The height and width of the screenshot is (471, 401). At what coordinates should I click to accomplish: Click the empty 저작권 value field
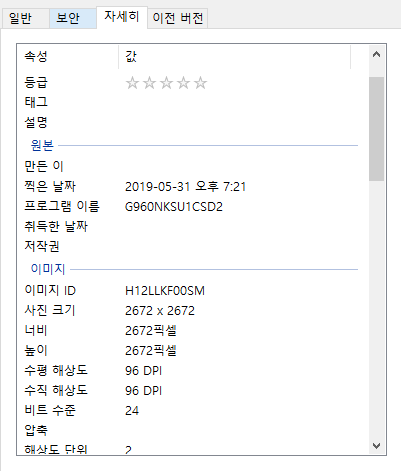pos(238,246)
